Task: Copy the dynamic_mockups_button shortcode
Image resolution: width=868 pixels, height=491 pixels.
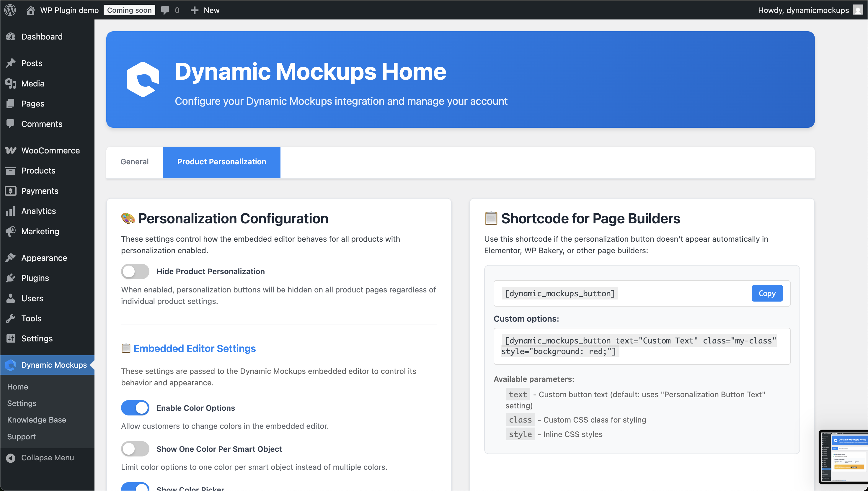Action: point(767,293)
